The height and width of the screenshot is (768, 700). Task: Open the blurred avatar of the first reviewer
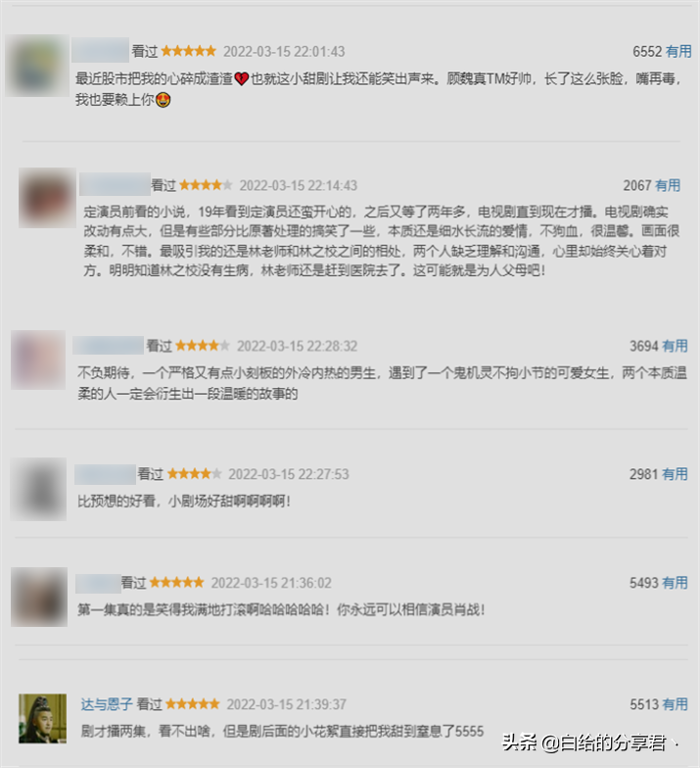pyautogui.click(x=37, y=65)
